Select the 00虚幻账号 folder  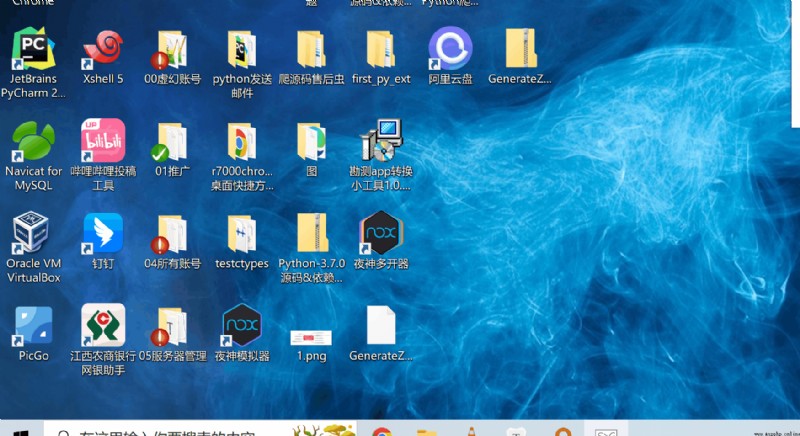172,49
